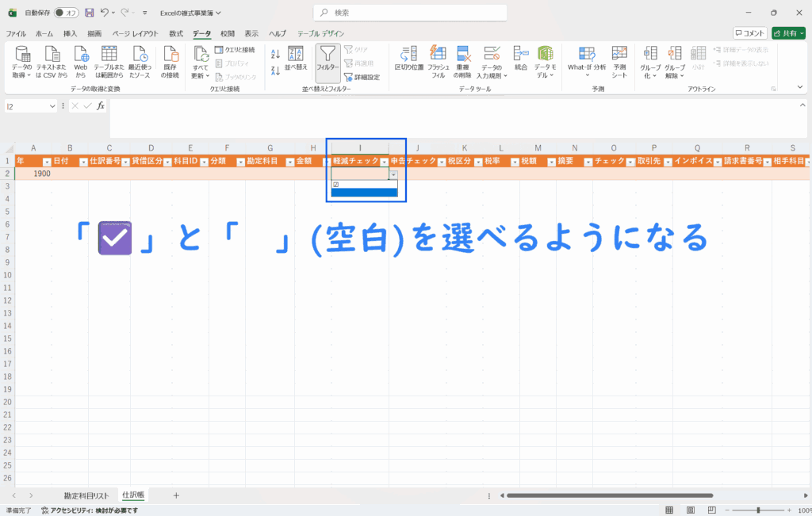The image size is (812, 516).
Task: Click the コメント comments button
Action: [x=750, y=33]
